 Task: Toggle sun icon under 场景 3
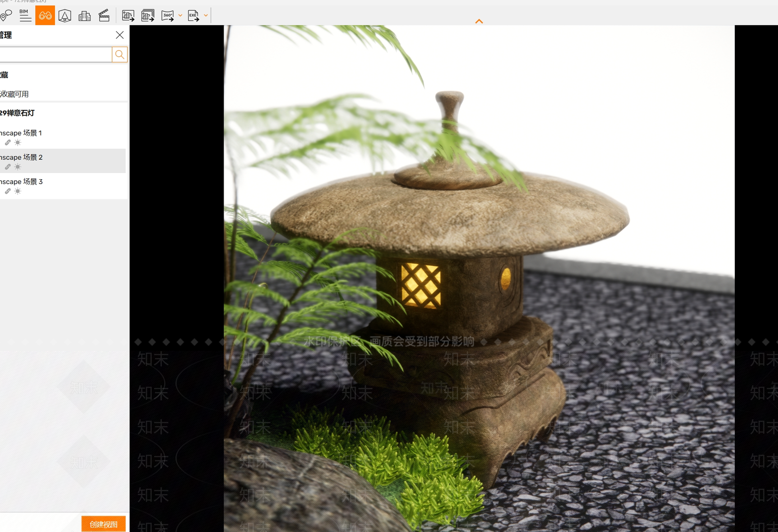[x=18, y=191]
